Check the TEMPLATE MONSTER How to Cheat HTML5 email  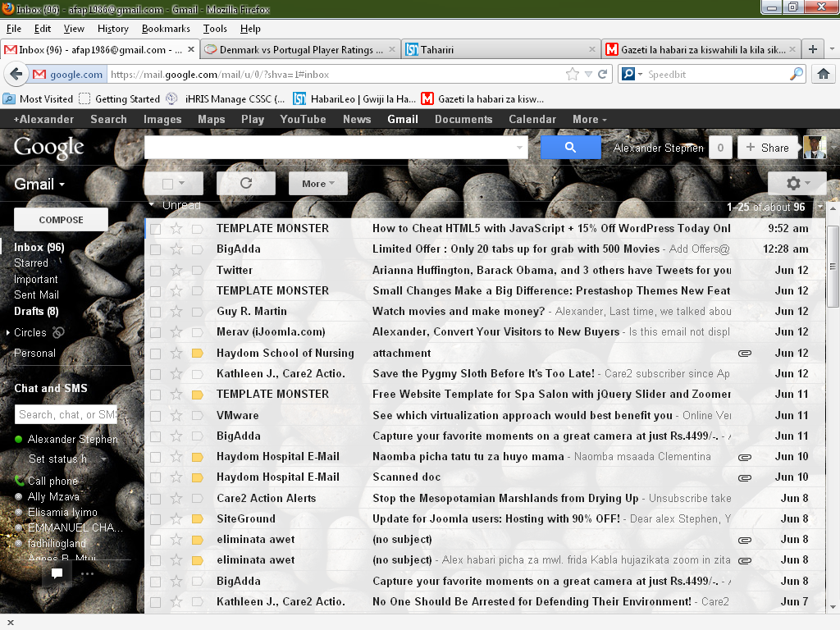click(155, 229)
